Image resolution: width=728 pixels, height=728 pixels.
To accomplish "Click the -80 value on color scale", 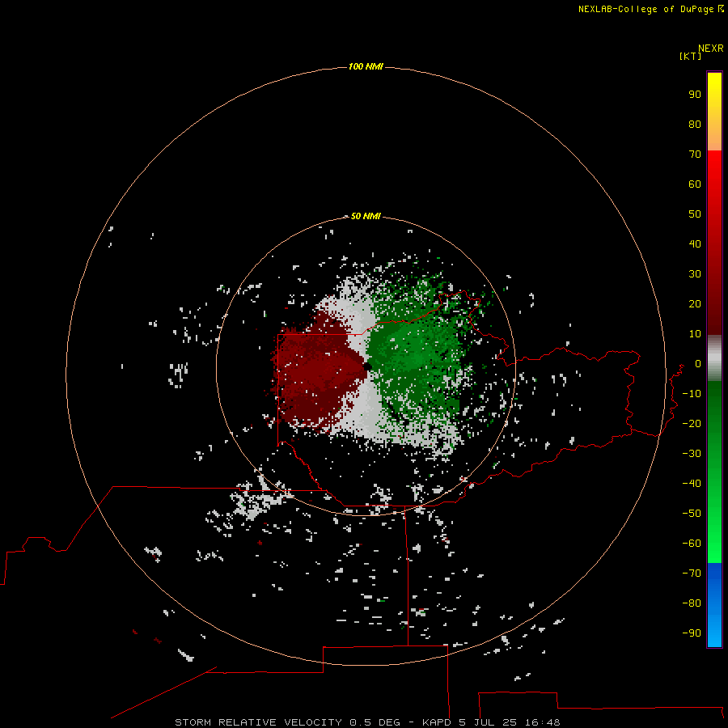I will pyautogui.click(x=692, y=603).
